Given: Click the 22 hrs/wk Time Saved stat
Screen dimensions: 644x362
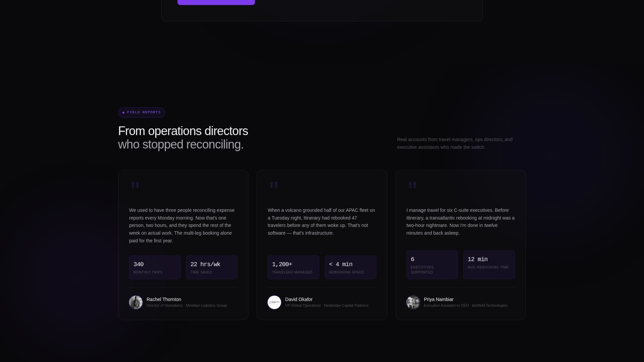Looking at the screenshot, I should pos(212,267).
